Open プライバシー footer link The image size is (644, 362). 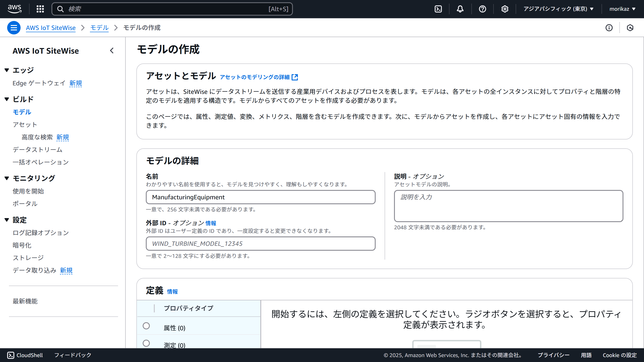coord(553,355)
